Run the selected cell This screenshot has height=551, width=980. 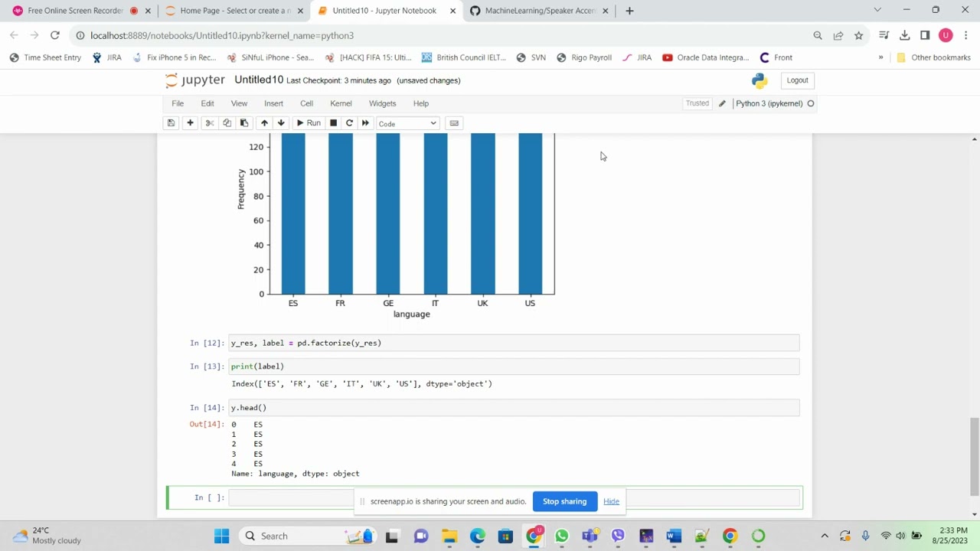(x=309, y=123)
